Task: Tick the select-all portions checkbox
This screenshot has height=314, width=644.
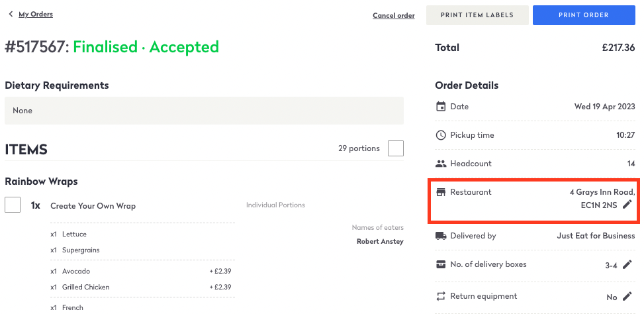Action: [396, 148]
